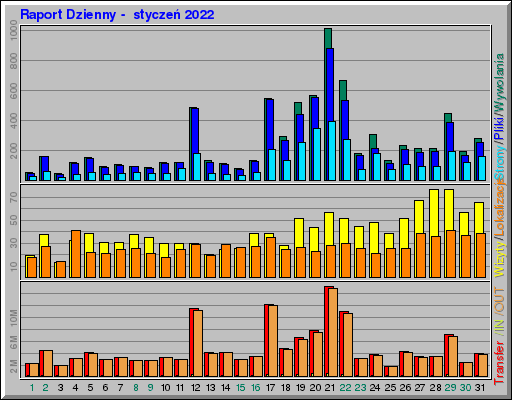Click day label 31 on the x-axis
Screen dimensions: 512x400
(480, 388)
